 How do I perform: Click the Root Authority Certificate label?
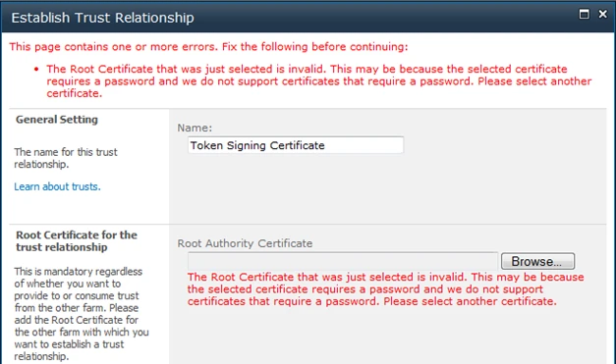point(245,243)
